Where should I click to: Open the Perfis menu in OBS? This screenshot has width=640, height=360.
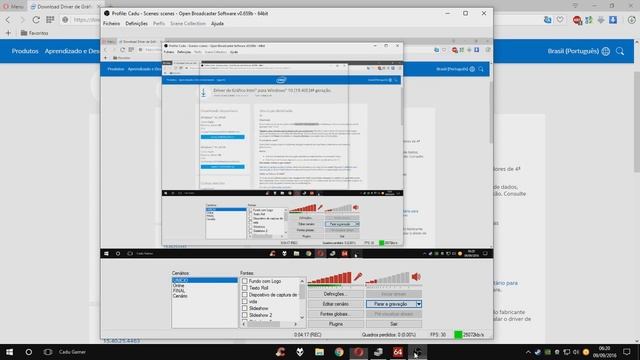click(x=159, y=24)
